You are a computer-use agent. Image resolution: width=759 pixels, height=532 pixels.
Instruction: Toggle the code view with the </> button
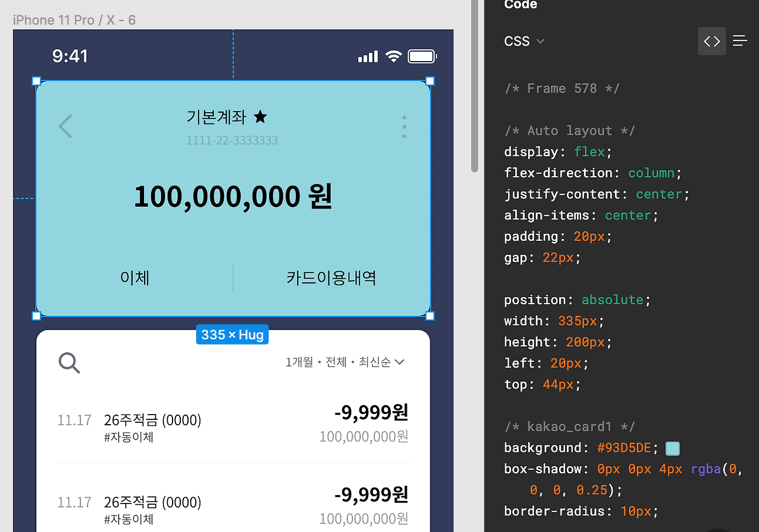tap(712, 41)
